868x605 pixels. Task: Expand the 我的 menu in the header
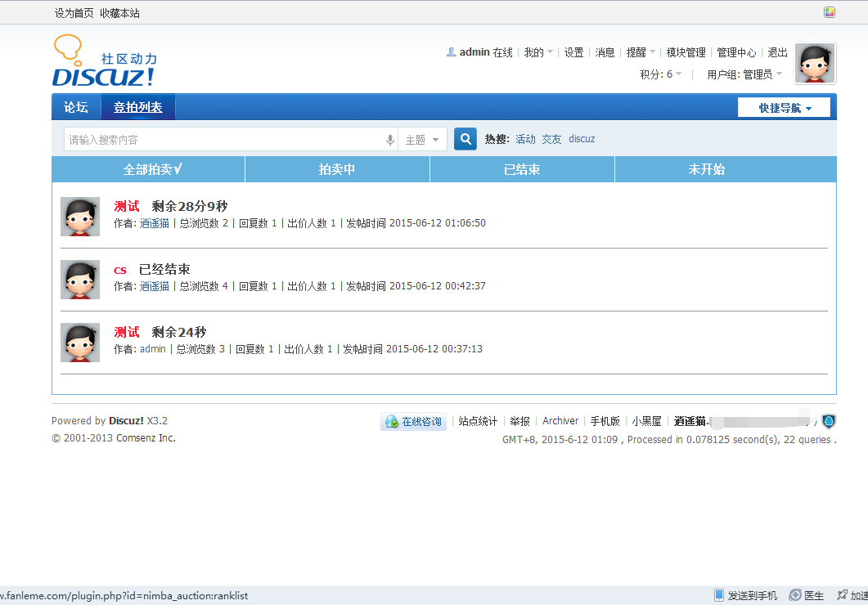537,52
